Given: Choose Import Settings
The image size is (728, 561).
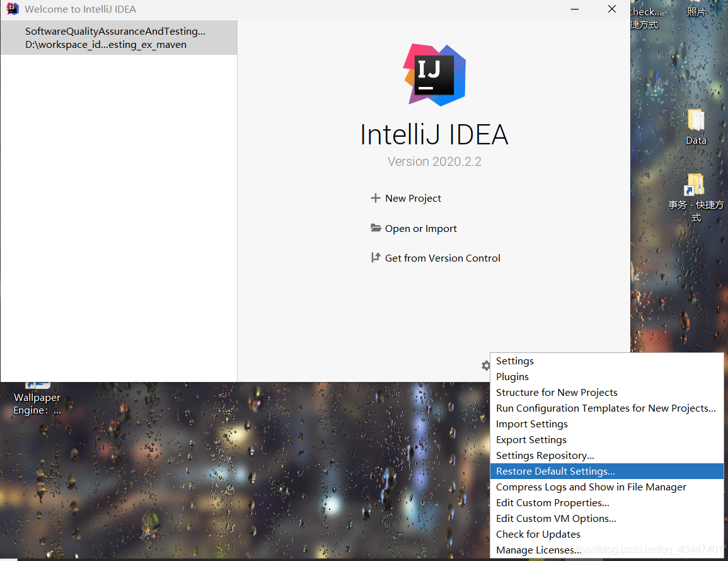Looking at the screenshot, I should pos(607,424).
